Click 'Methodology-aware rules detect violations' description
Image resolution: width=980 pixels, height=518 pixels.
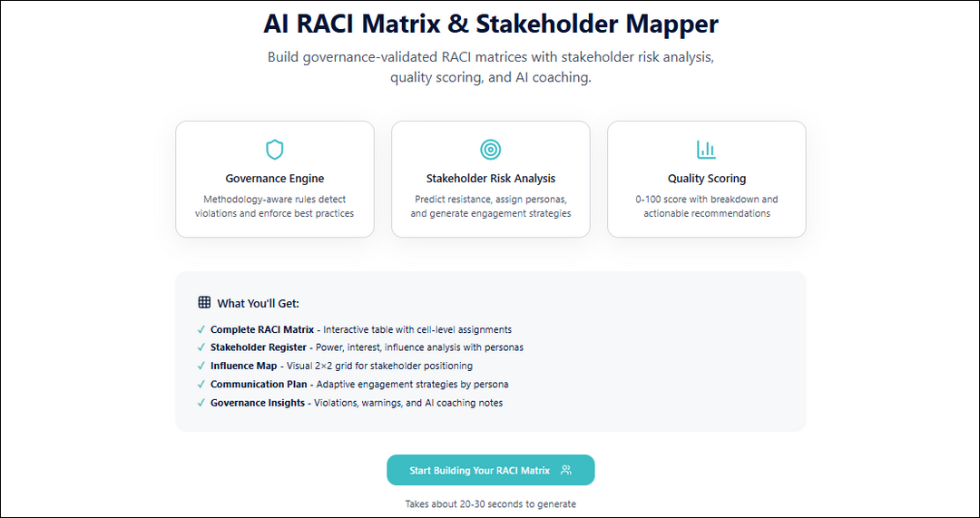tap(275, 206)
